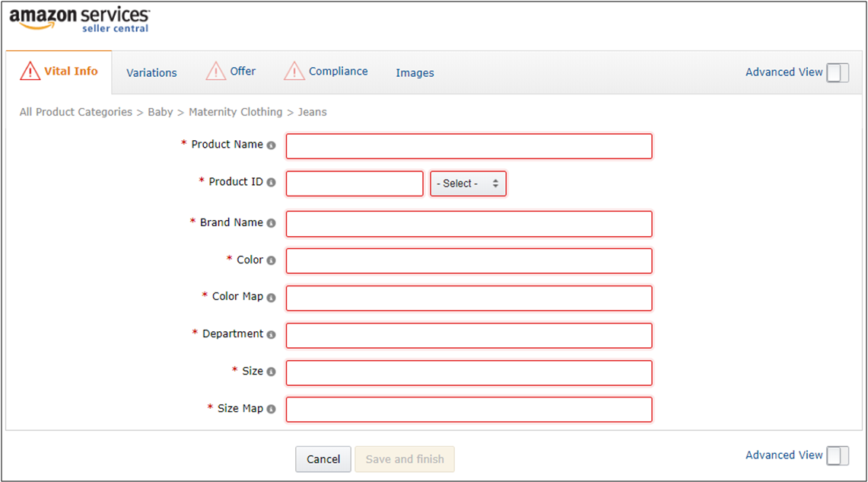868x482 pixels.
Task: Click info icon next to Color label
Action: click(272, 260)
